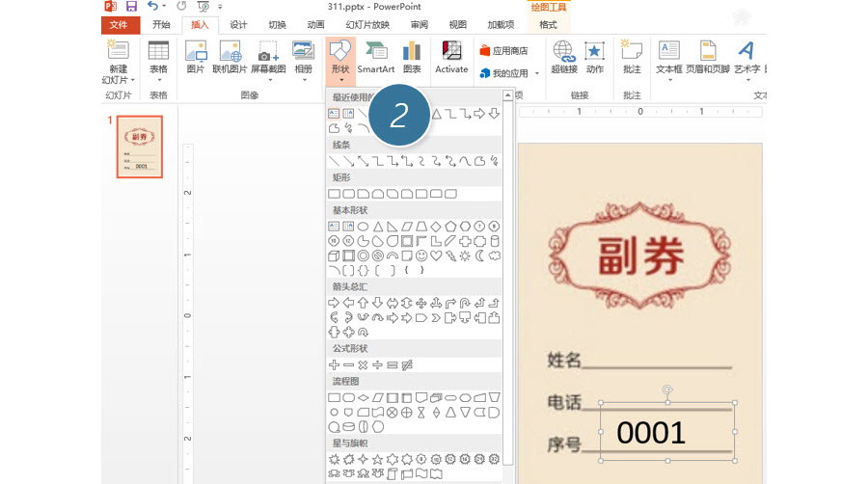Select the sun shape
This screenshot has width=868, height=484.
click(465, 255)
